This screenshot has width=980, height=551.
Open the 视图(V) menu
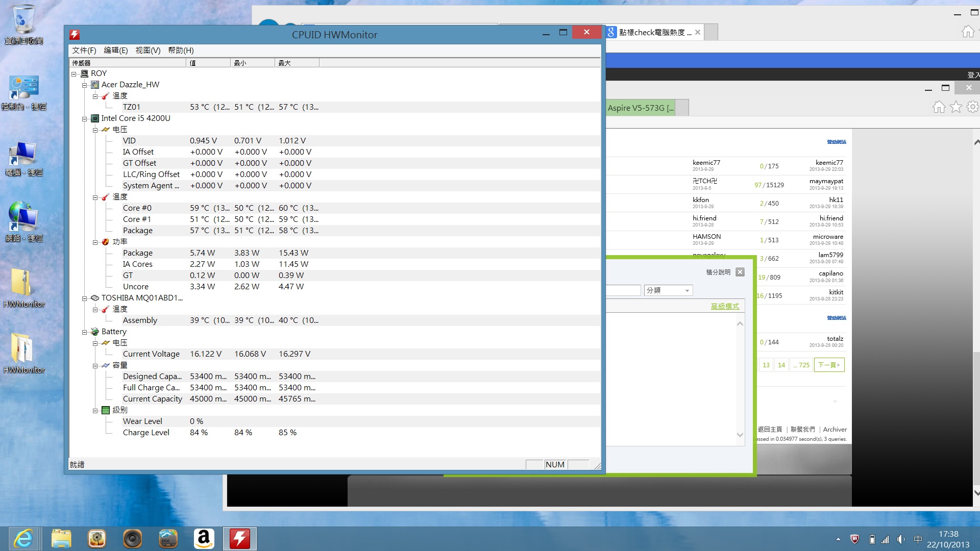pos(148,51)
